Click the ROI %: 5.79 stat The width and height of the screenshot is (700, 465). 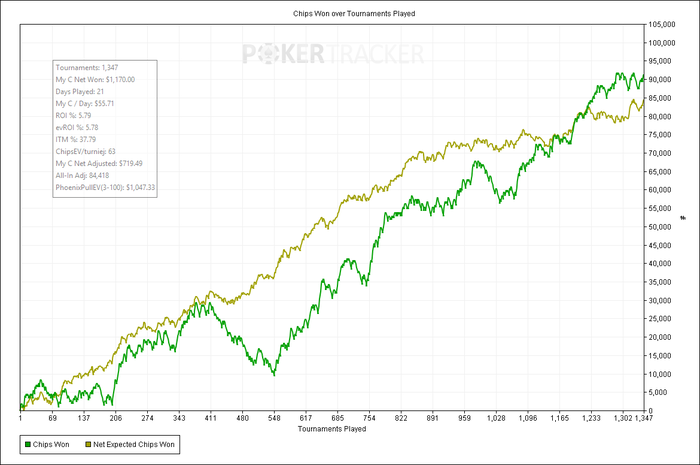[73, 116]
